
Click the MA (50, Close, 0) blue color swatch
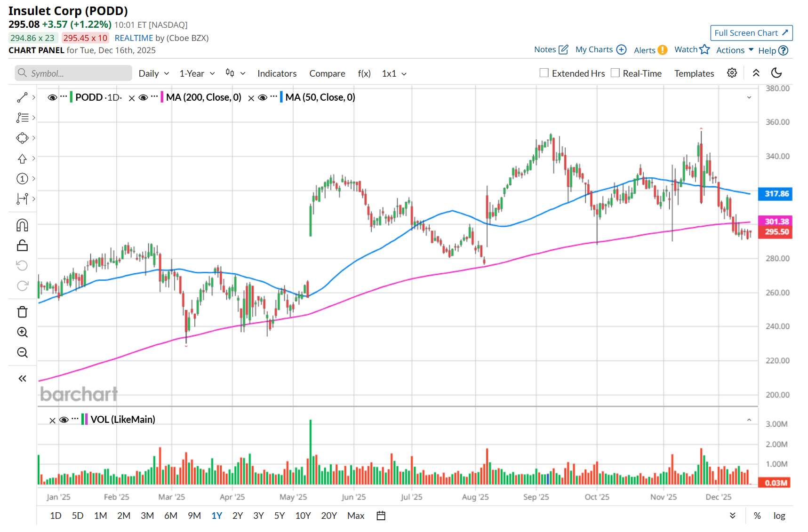click(x=281, y=97)
